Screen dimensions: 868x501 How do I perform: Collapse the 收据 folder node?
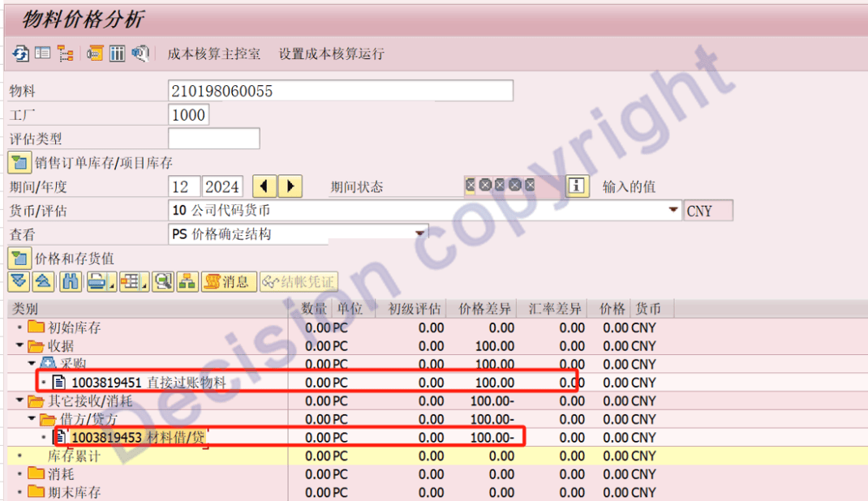pos(19,346)
